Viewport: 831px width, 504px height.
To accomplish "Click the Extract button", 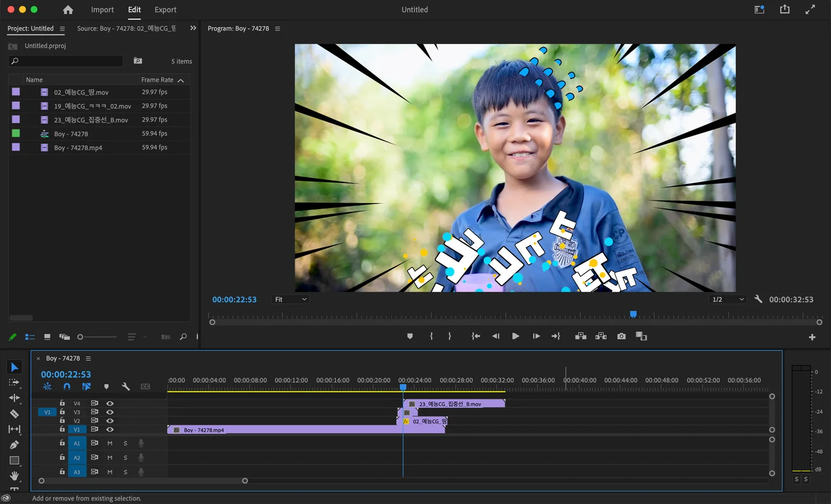I will coord(601,336).
